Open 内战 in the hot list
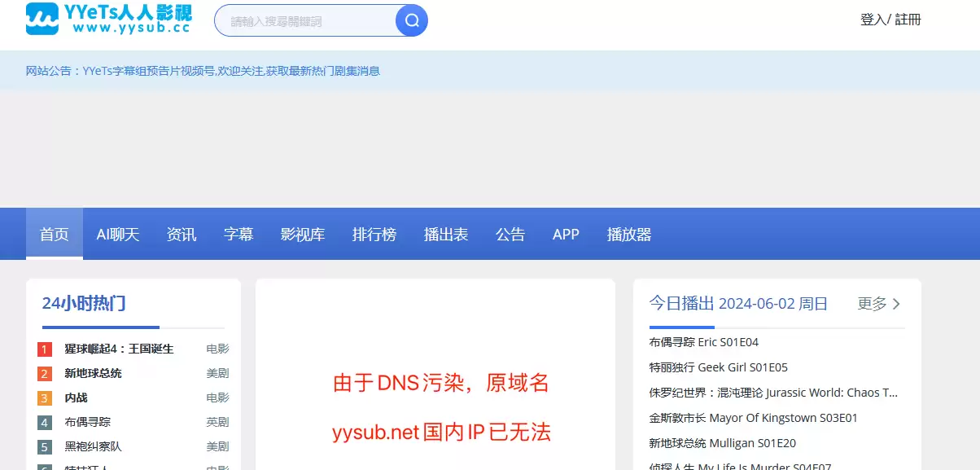 [x=77, y=398]
